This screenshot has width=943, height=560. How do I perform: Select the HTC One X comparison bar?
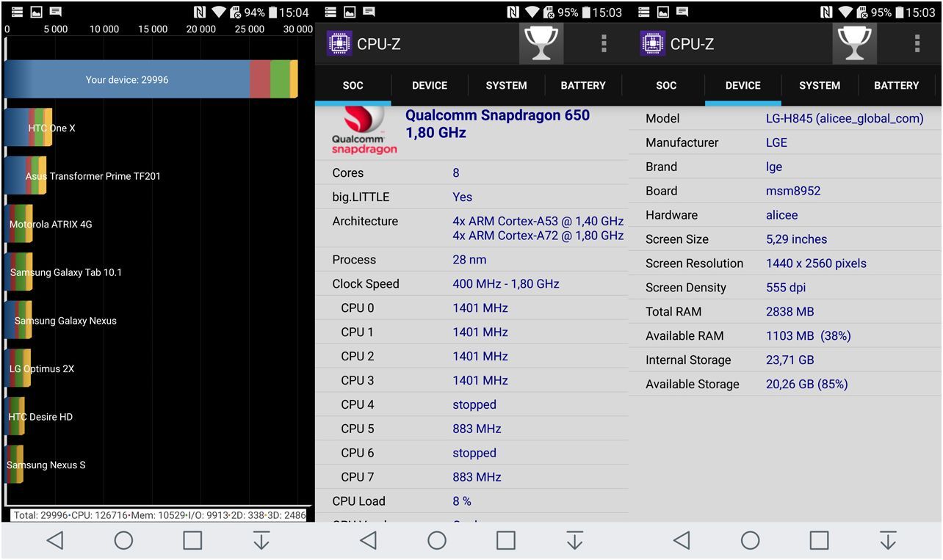pyautogui.click(x=28, y=128)
